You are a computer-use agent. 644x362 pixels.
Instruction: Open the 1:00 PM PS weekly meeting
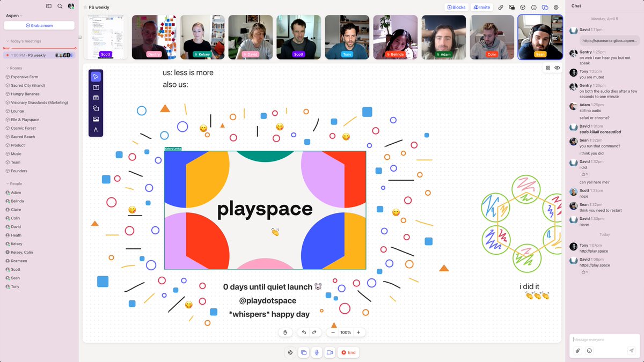tap(39, 55)
